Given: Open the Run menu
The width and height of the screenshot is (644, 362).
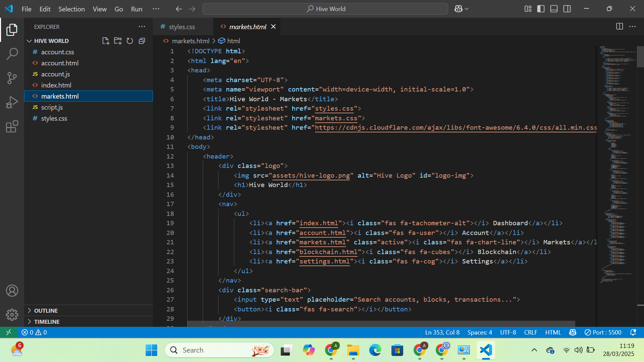Looking at the screenshot, I should tap(136, 9).
